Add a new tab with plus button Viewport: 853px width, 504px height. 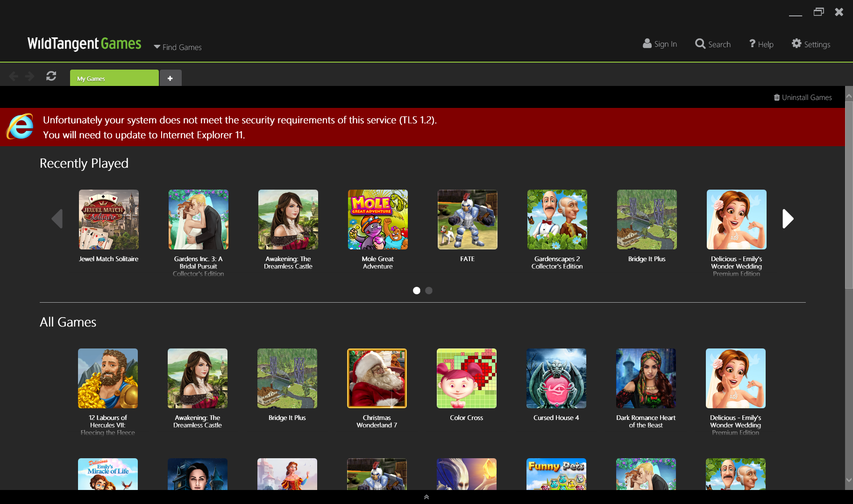(171, 78)
